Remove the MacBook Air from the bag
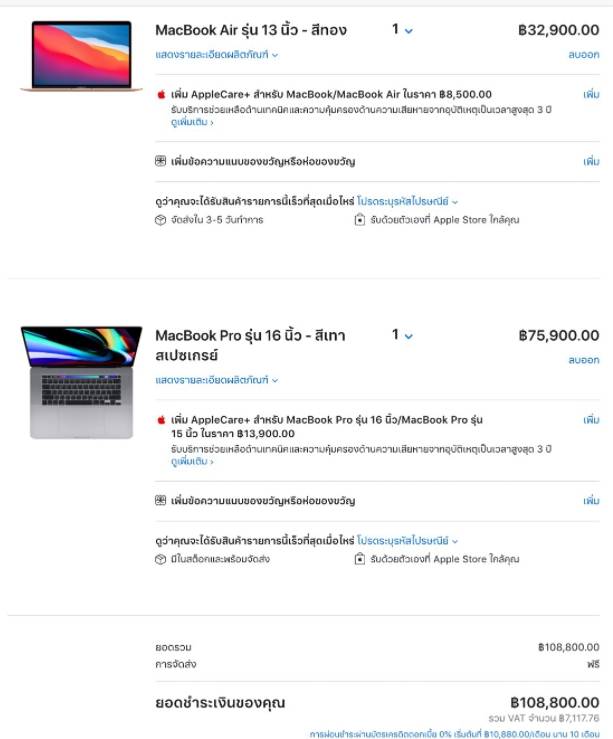Screen dimensions: 613x739 (x=584, y=55)
